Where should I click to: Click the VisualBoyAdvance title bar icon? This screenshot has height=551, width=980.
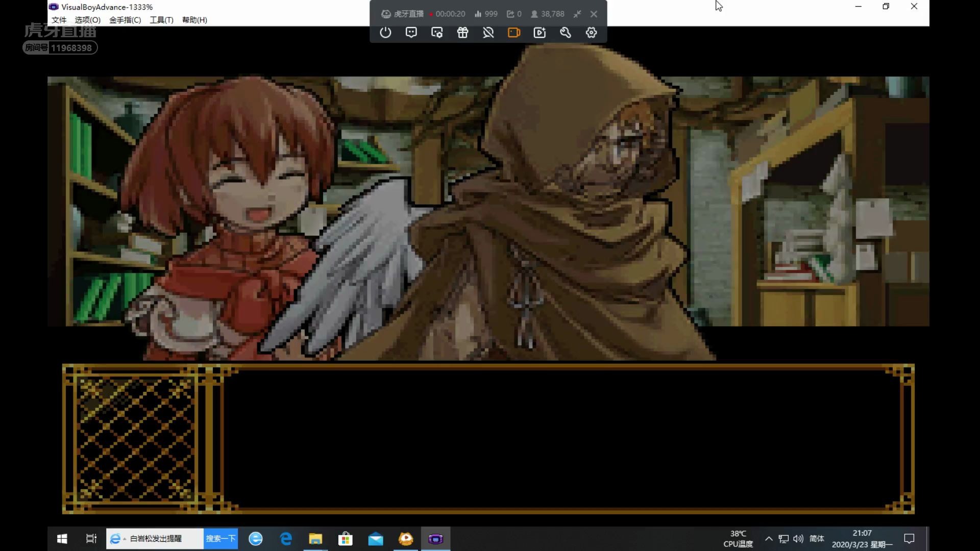tap(54, 7)
